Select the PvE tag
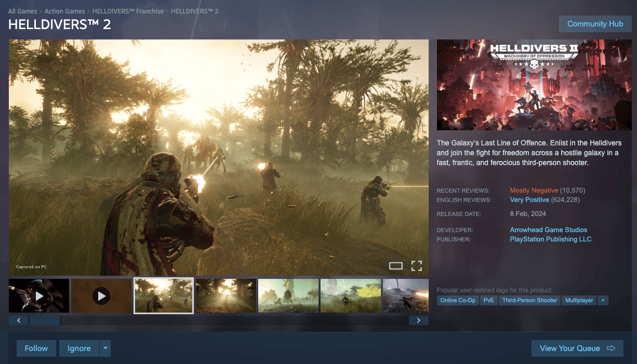637x364 pixels. [489, 300]
